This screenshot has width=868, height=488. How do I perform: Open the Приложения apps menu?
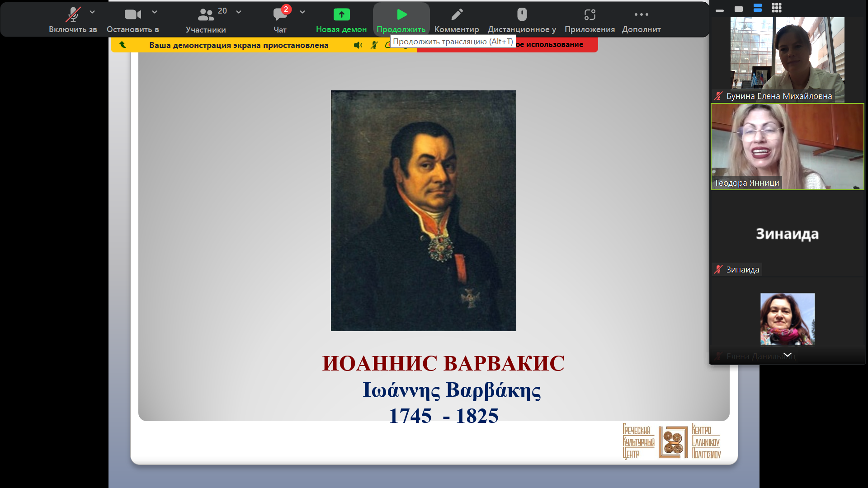pos(590,20)
